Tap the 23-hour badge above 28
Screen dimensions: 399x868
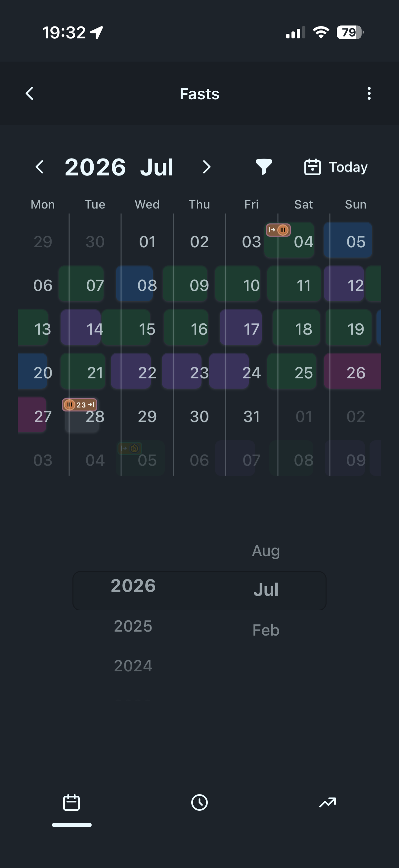pyautogui.click(x=80, y=405)
